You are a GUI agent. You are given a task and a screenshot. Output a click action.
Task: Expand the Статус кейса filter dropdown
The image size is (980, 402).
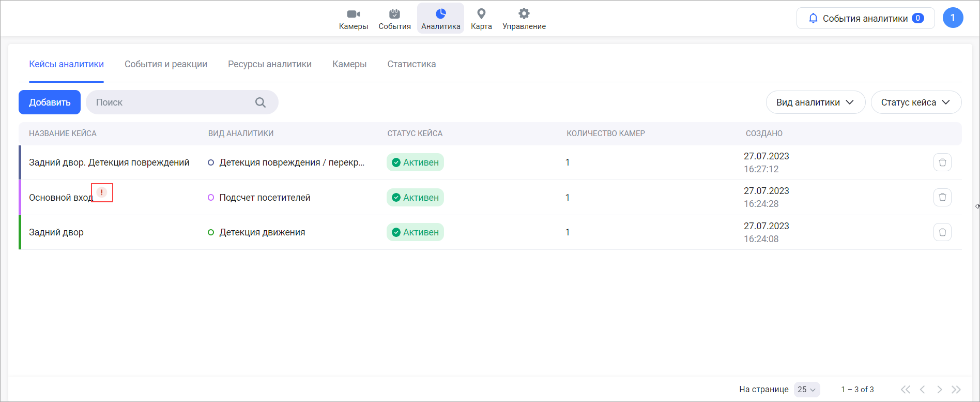pyautogui.click(x=915, y=102)
